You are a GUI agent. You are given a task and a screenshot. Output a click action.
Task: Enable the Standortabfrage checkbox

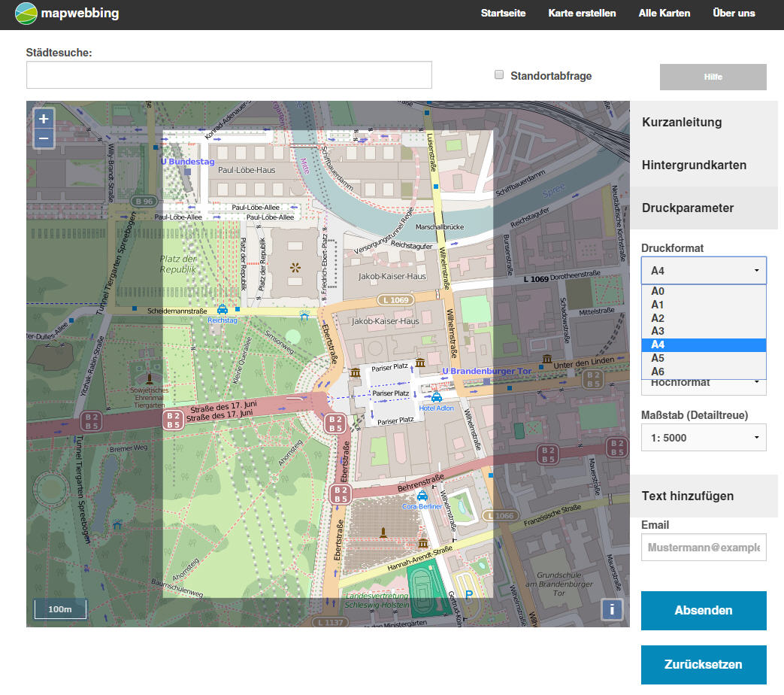point(499,74)
